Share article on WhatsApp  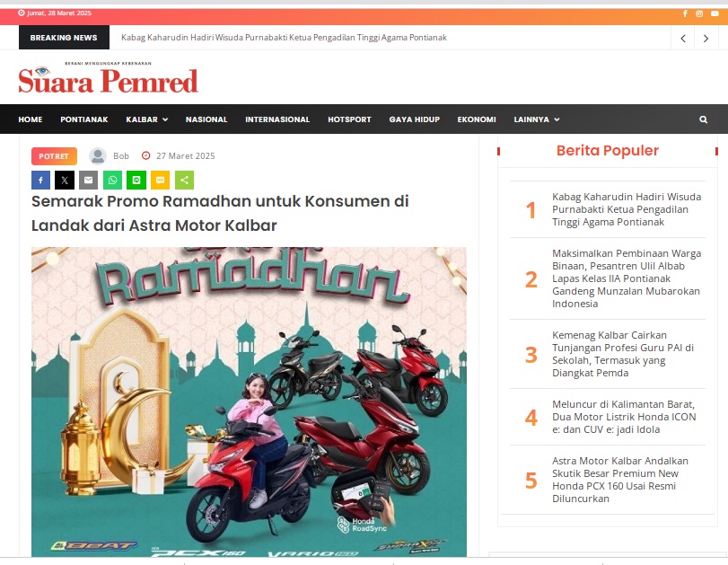click(112, 181)
